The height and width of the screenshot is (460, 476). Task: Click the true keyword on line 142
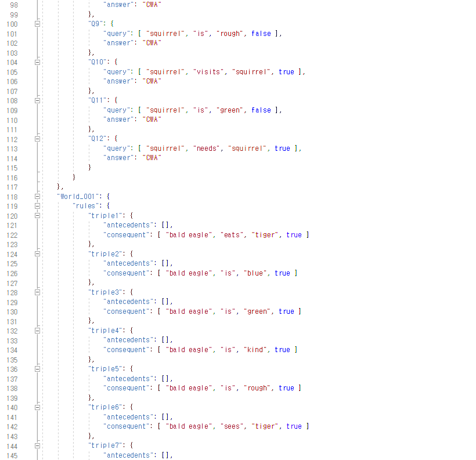[293, 426]
